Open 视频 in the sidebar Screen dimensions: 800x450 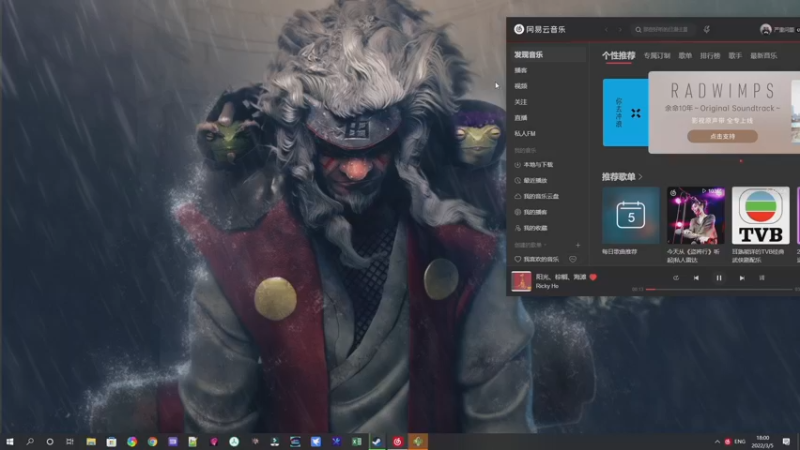point(520,86)
